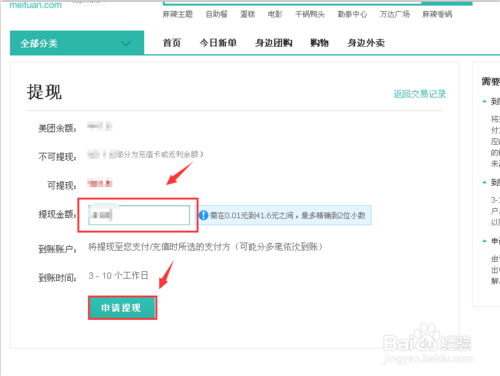This screenshot has width=500, height=376.
Task: Click the first hot search link before 自助餐
Action: (x=178, y=14)
